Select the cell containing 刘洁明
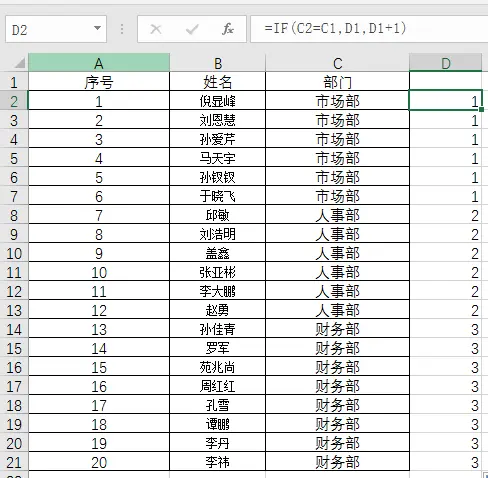The height and width of the screenshot is (478, 488). [217, 234]
